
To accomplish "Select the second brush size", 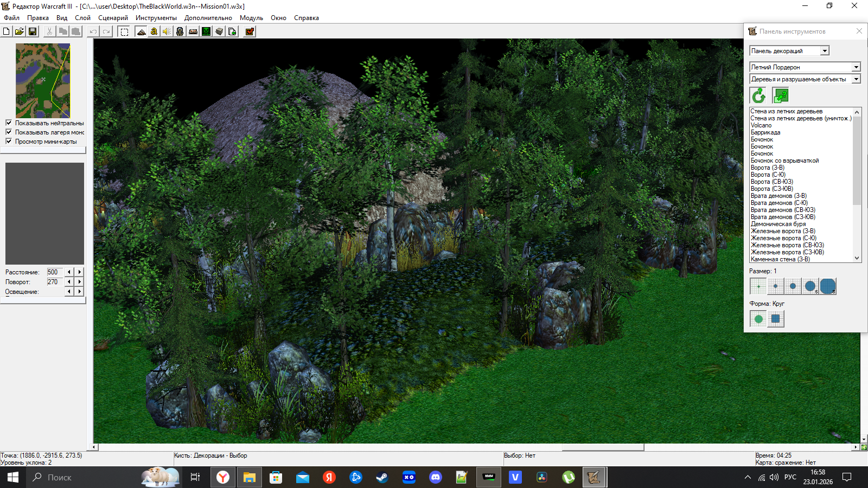I will click(776, 286).
